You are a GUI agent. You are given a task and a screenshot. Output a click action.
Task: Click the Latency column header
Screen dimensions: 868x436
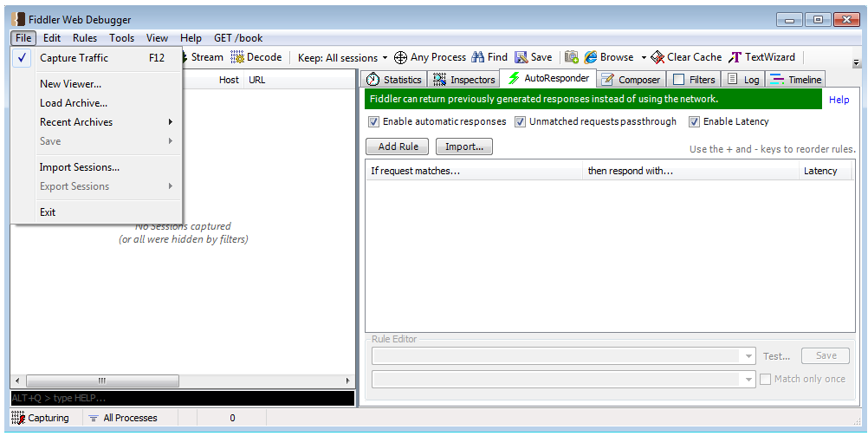click(825, 171)
